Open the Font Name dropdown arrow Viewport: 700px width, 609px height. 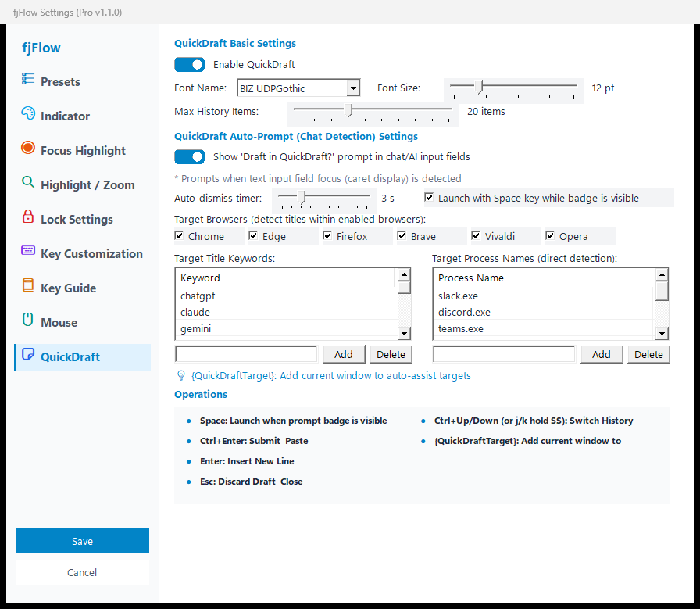353,88
